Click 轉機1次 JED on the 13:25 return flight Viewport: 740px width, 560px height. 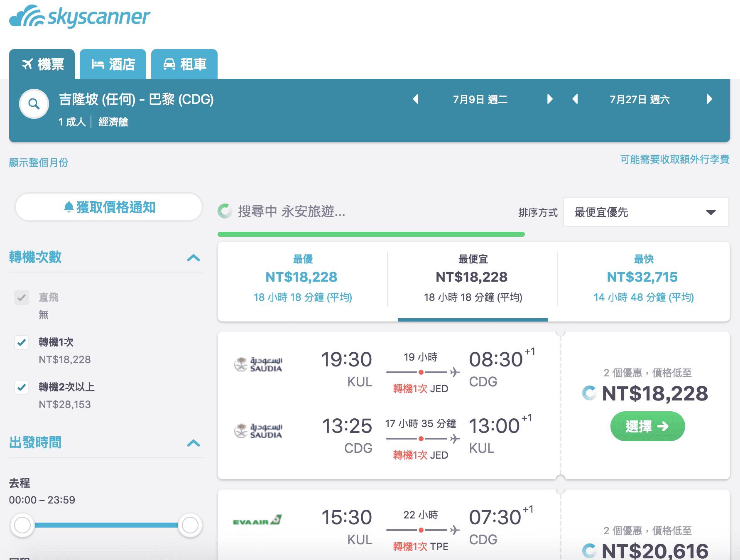[421, 455]
